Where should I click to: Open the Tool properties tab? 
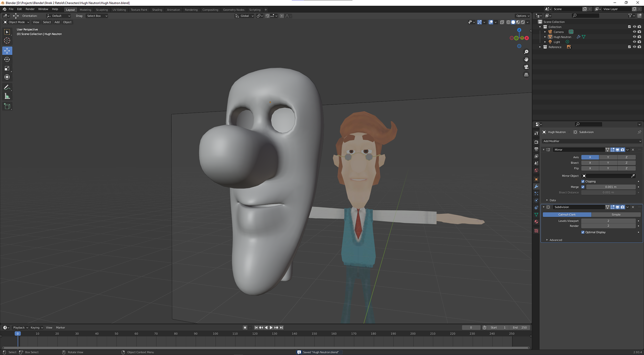click(x=536, y=133)
